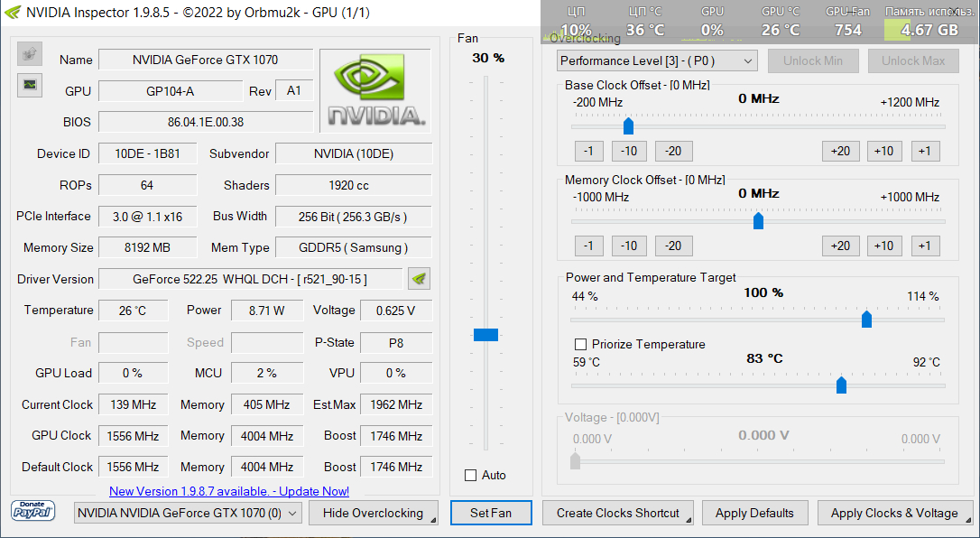Viewport: 980px width, 538px height.
Task: Open the Performance Level [3] - (P0) dropdown
Action: [x=657, y=61]
